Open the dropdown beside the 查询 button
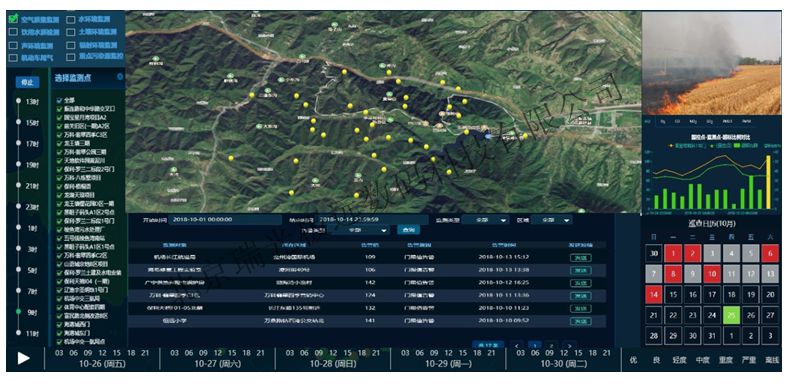This screenshot has height=386, width=790. (361, 230)
